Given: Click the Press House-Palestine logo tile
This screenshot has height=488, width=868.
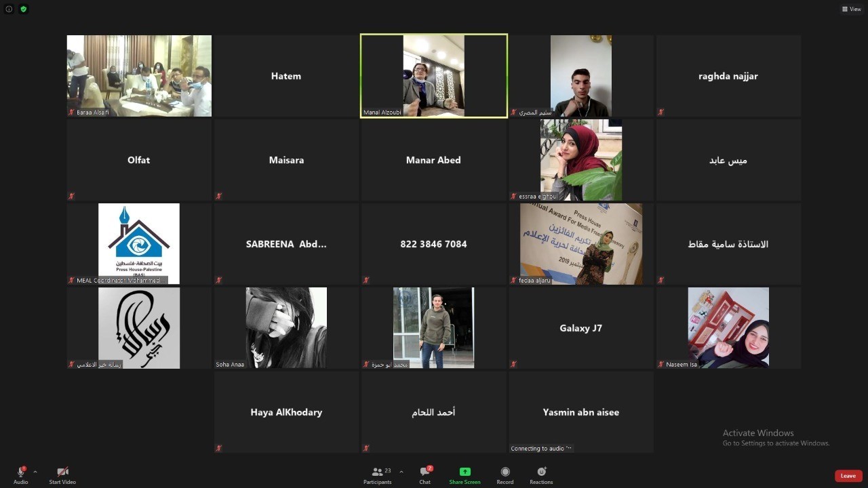Looking at the screenshot, I should coord(139,243).
